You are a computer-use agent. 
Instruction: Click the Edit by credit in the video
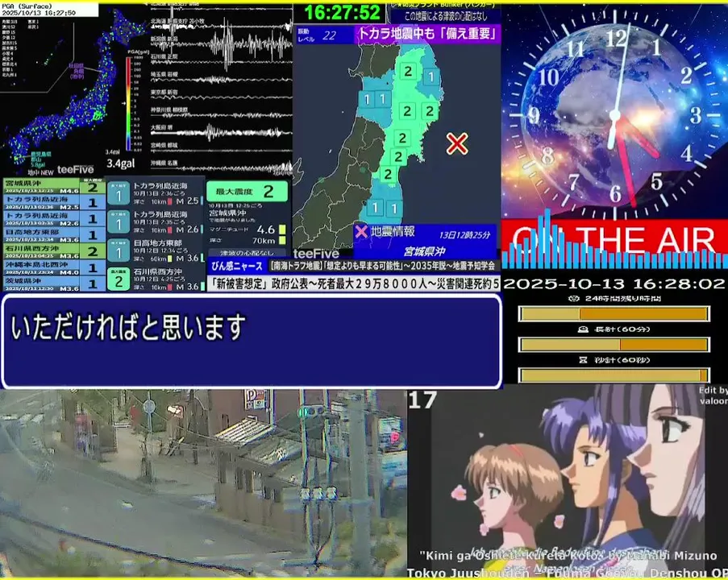click(713, 396)
